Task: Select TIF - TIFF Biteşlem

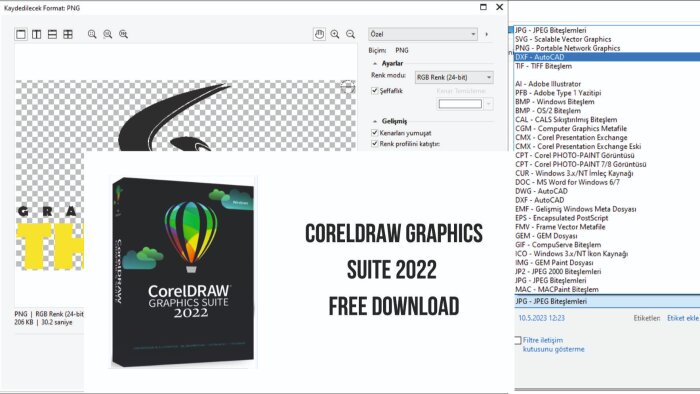Action: (543, 66)
